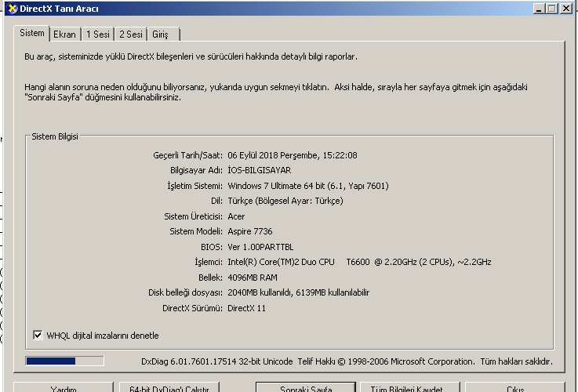Select BIOS value 'Ver 1.00PARTTBL'
578x392 pixels.
260,247
